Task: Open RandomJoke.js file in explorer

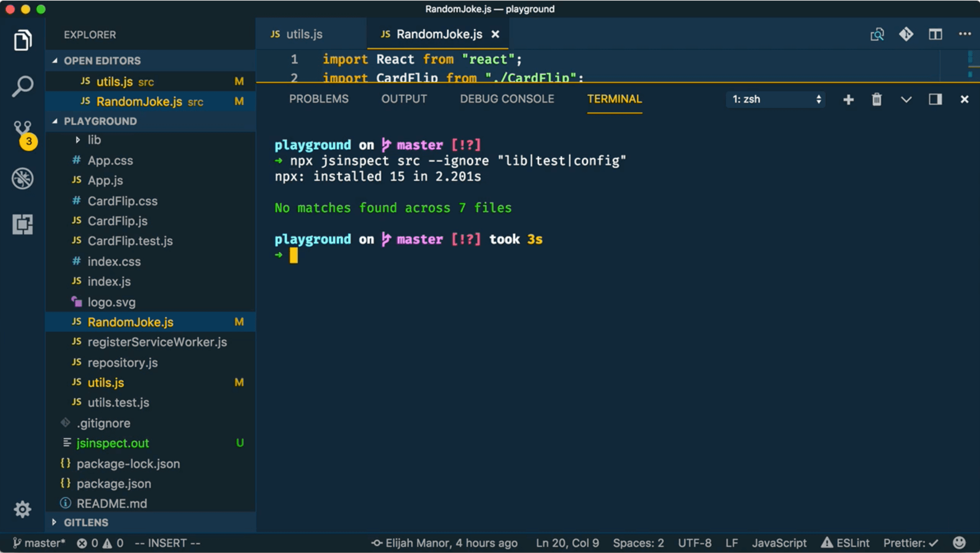Action: (x=131, y=322)
